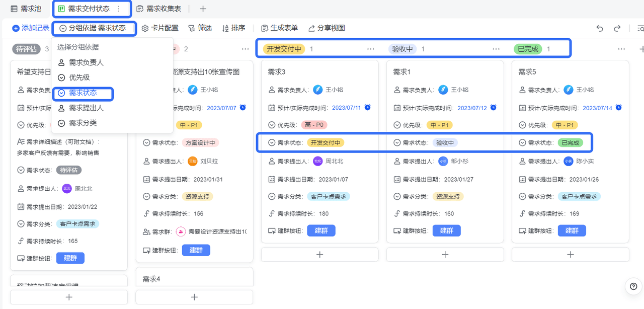Open more options for 验收中 column
The width and height of the screenshot is (644, 309).
coord(496,49)
